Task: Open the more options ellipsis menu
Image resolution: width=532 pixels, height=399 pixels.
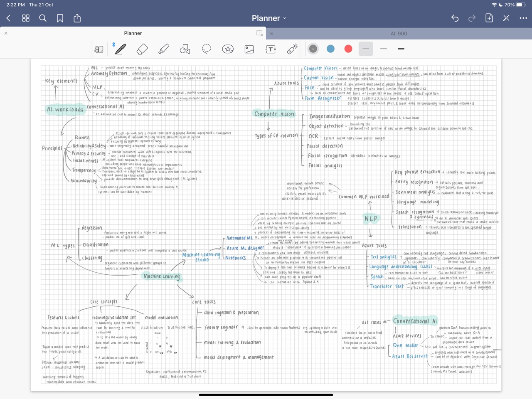Action: (523, 18)
